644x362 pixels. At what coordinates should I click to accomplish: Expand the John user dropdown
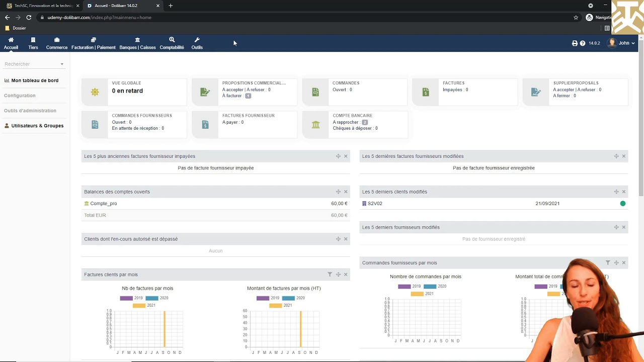point(622,43)
